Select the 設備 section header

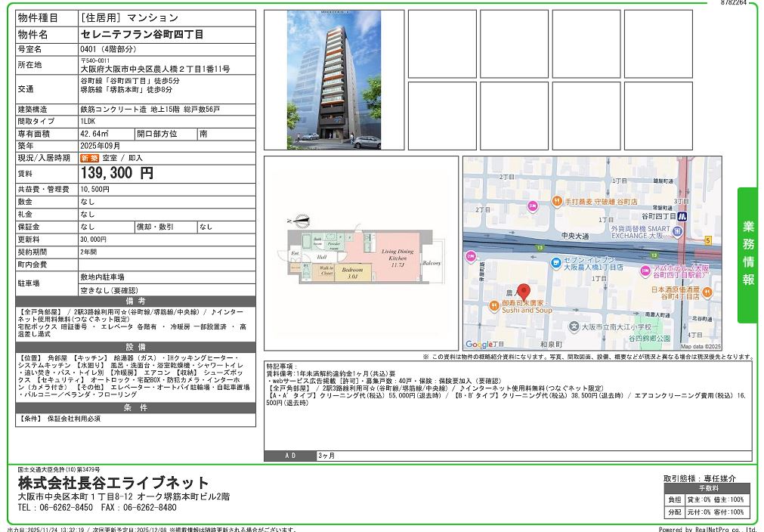(135, 347)
